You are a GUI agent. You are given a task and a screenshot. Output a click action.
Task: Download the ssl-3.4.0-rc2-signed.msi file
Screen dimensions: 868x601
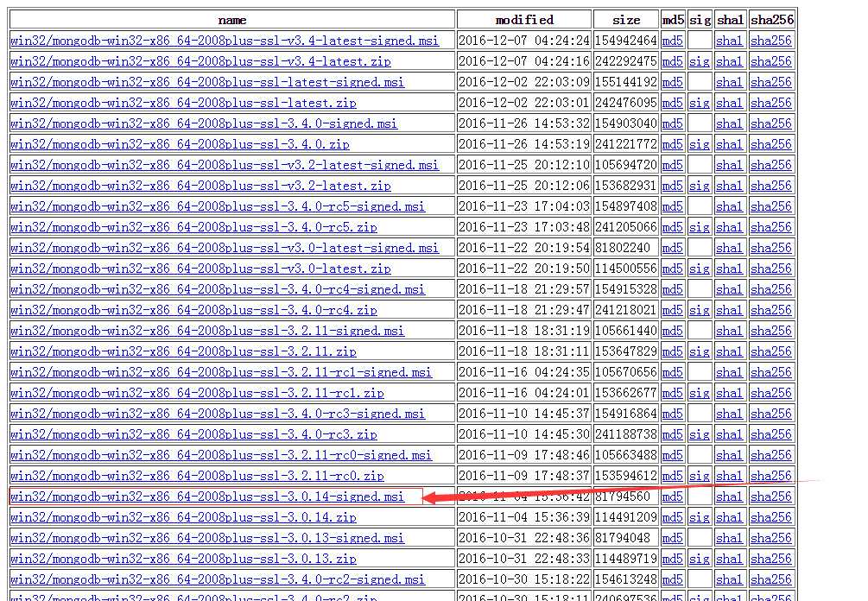[x=218, y=580]
